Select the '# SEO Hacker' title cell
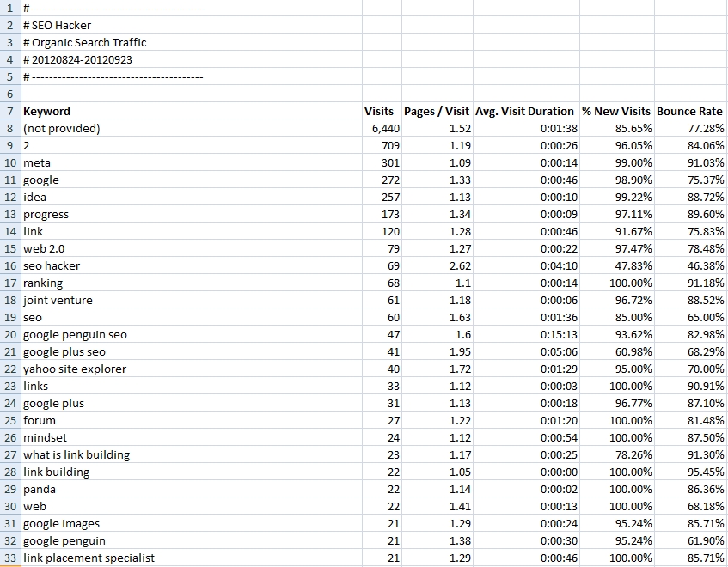Image resolution: width=728 pixels, height=567 pixels. click(x=57, y=26)
